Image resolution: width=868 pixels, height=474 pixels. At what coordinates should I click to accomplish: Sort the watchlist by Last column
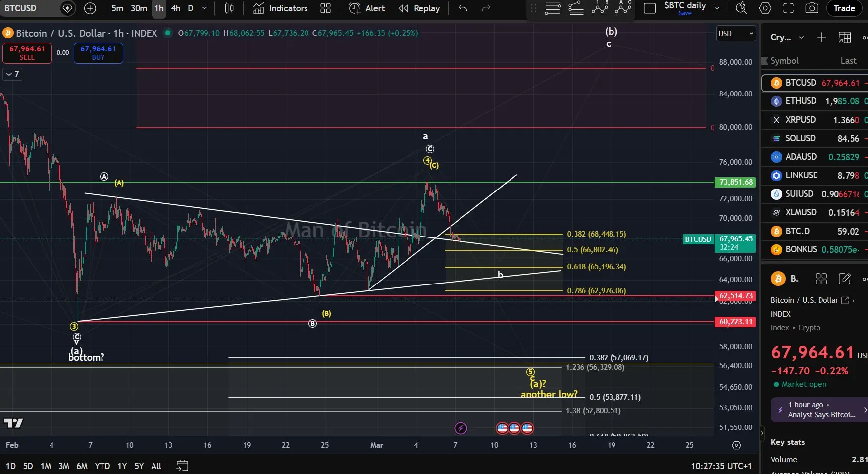tap(848, 61)
